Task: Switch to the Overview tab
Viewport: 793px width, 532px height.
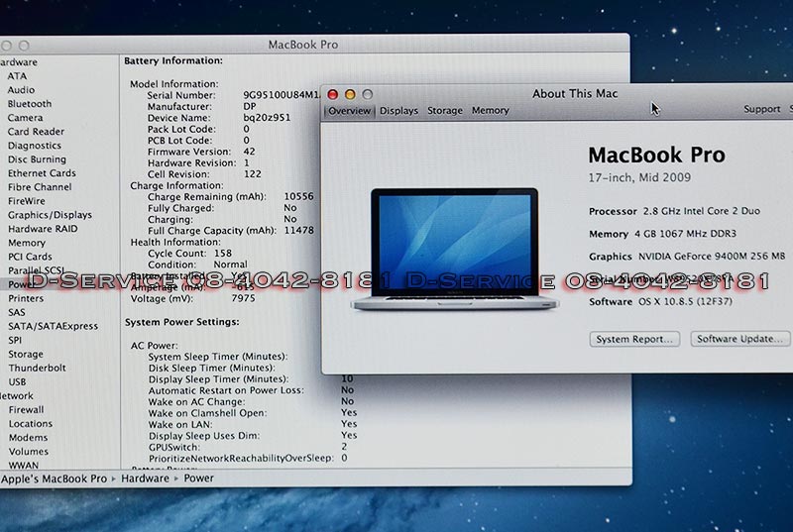Action: (x=349, y=111)
